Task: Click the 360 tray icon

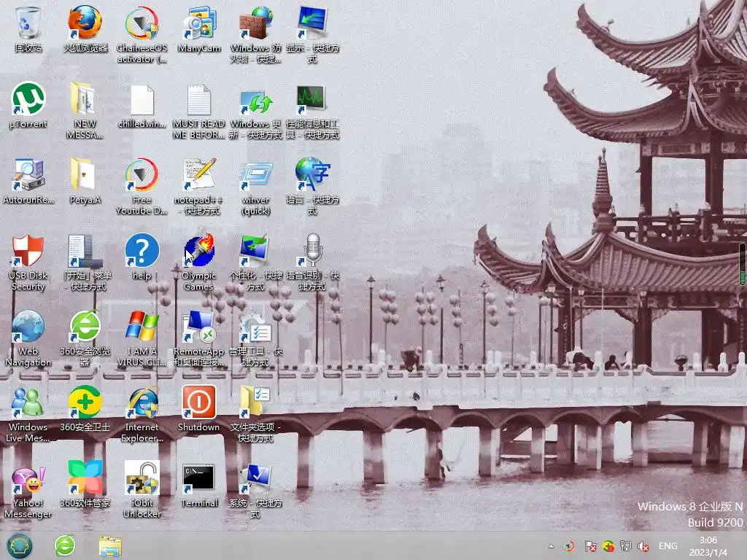Action: 608,546
